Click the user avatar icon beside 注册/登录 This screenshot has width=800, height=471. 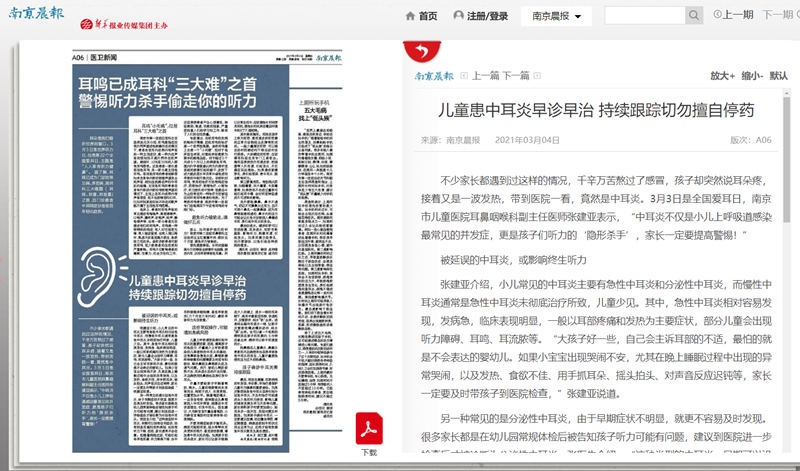[x=458, y=16]
